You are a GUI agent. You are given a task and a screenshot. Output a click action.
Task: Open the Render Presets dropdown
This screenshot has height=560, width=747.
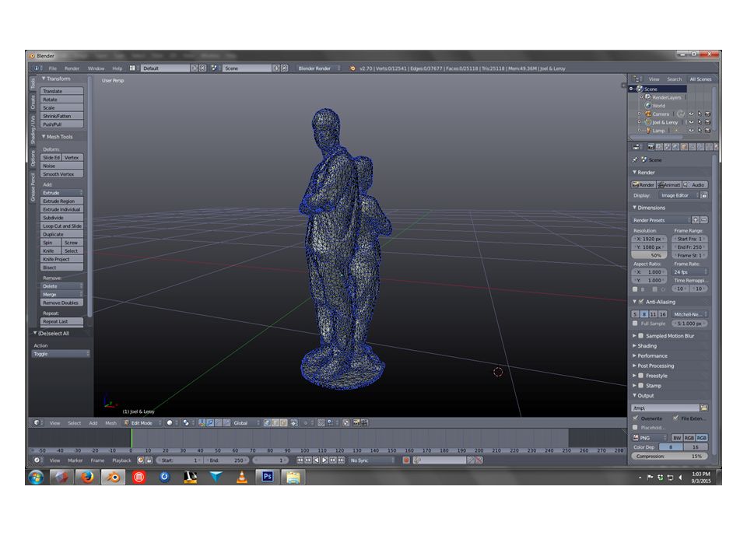661,220
